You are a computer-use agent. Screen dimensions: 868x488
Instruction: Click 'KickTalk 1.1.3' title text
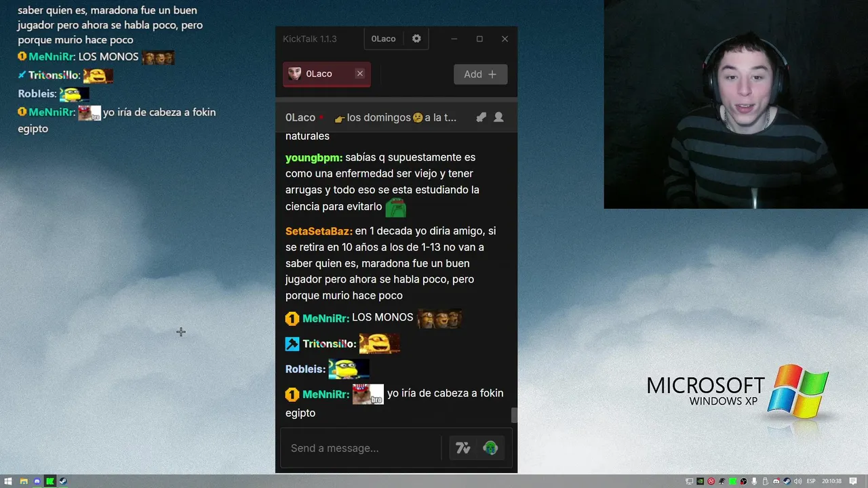pyautogui.click(x=310, y=39)
